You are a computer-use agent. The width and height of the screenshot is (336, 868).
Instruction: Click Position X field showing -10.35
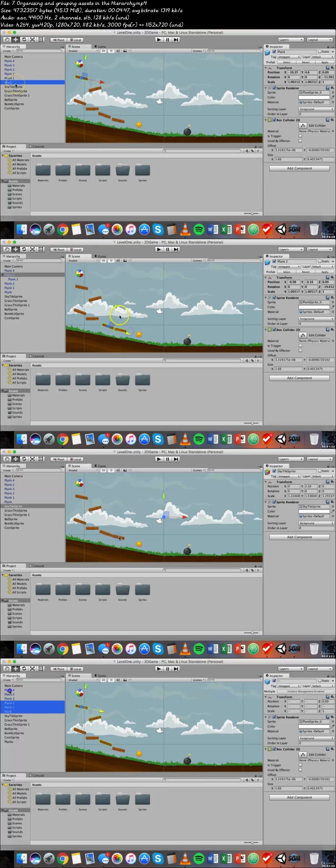294,72
